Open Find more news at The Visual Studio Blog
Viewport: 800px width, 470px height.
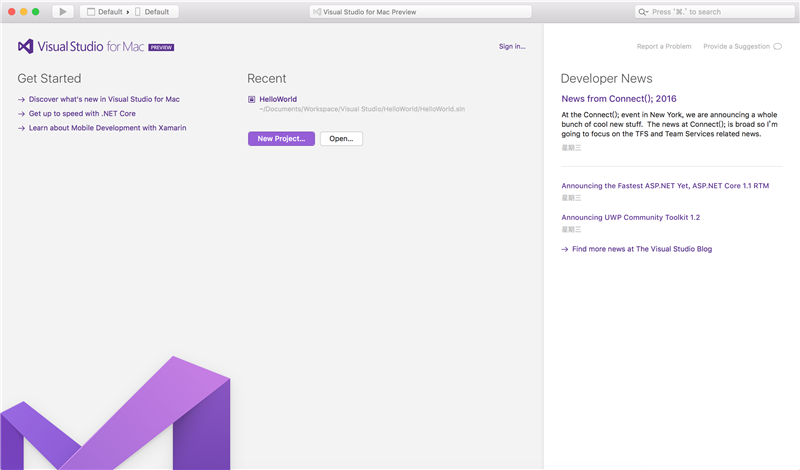642,249
